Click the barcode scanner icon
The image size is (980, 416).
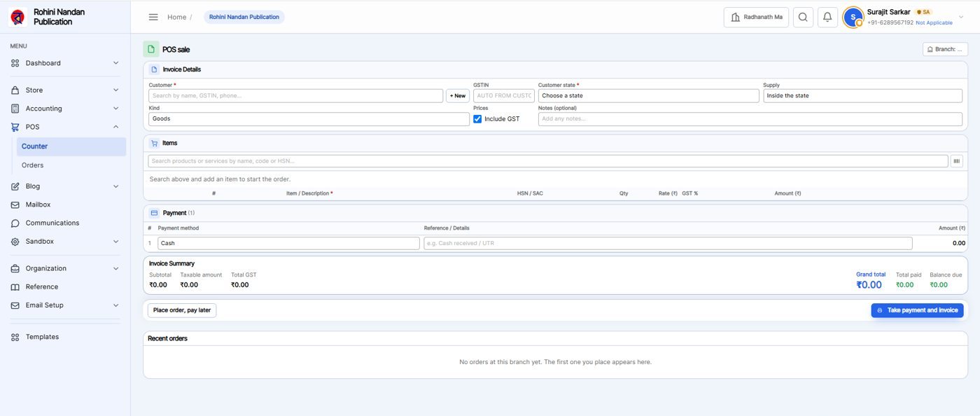coord(956,161)
